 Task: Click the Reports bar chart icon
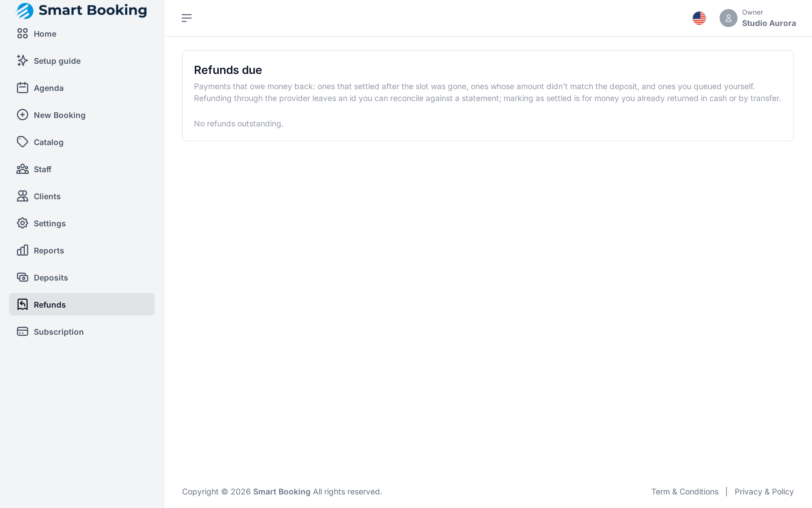[x=23, y=250]
